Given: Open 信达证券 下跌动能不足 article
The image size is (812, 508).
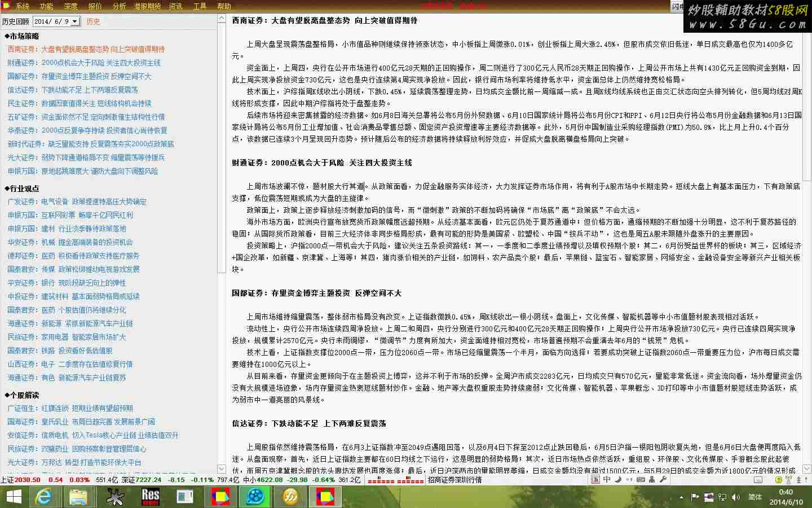Looking at the screenshot, I should tap(73, 90).
